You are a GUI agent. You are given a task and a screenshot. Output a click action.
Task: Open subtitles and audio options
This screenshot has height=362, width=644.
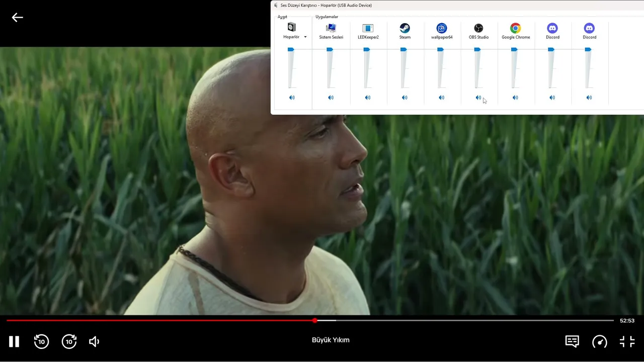click(x=572, y=341)
